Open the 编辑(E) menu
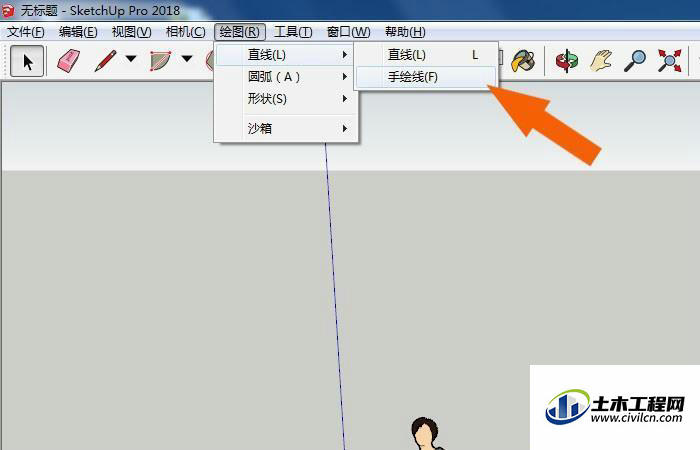700x450 pixels. point(78,32)
